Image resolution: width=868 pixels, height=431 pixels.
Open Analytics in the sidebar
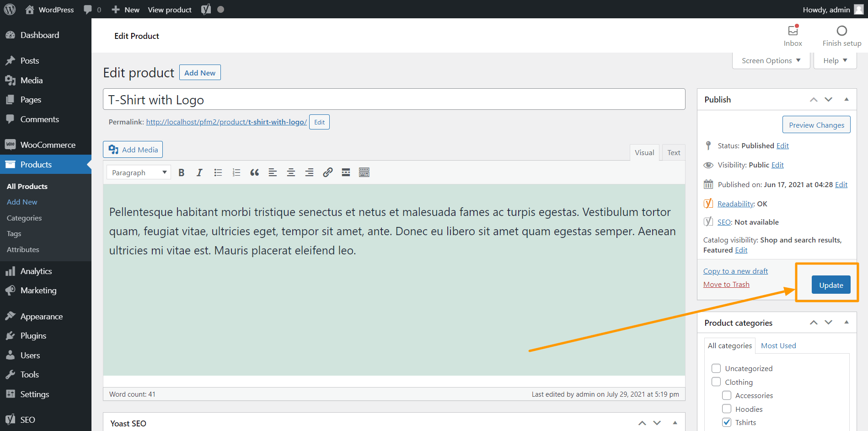(x=46, y=271)
